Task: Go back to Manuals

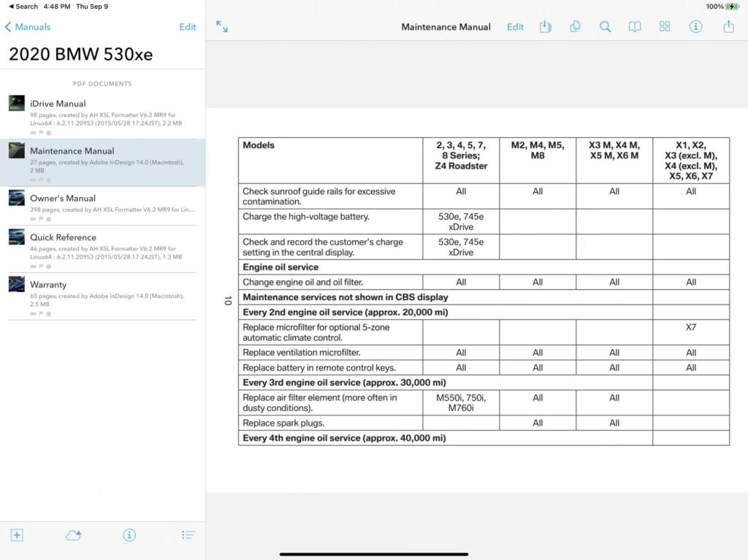Action: [28, 27]
